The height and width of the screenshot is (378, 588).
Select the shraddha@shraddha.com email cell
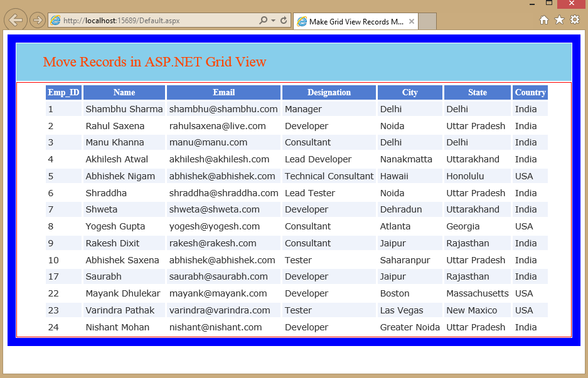tap(223, 193)
